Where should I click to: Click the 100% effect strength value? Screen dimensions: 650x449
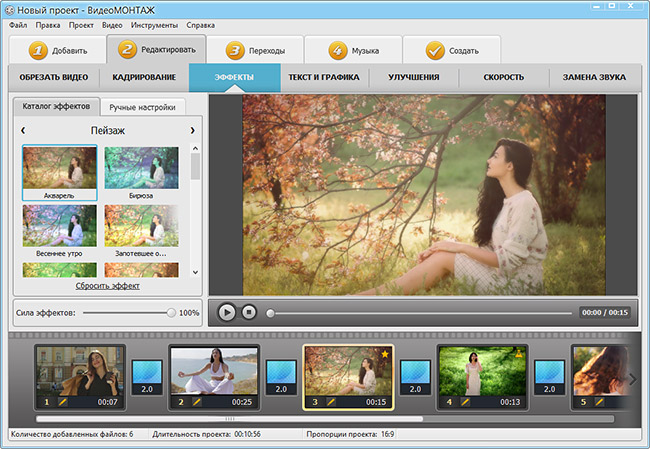click(x=189, y=313)
